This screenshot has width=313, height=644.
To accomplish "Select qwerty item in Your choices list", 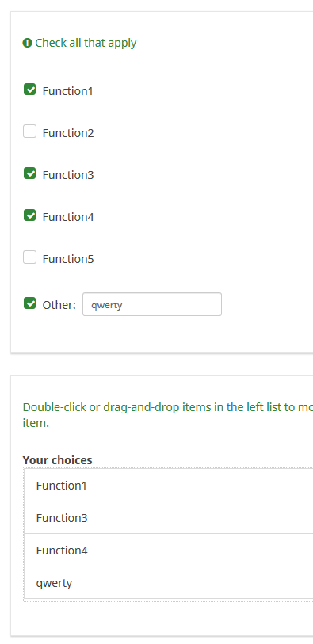I will (x=169, y=582).
